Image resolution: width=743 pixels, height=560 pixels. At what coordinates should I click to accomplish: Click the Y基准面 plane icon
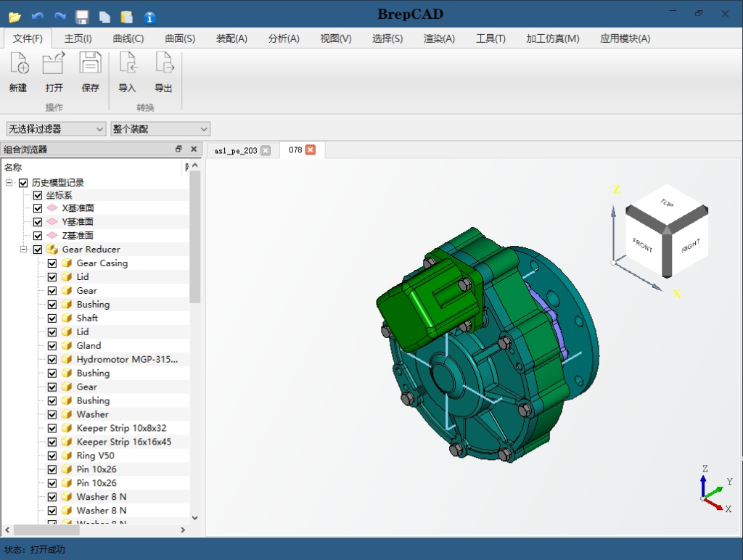pyautogui.click(x=52, y=222)
